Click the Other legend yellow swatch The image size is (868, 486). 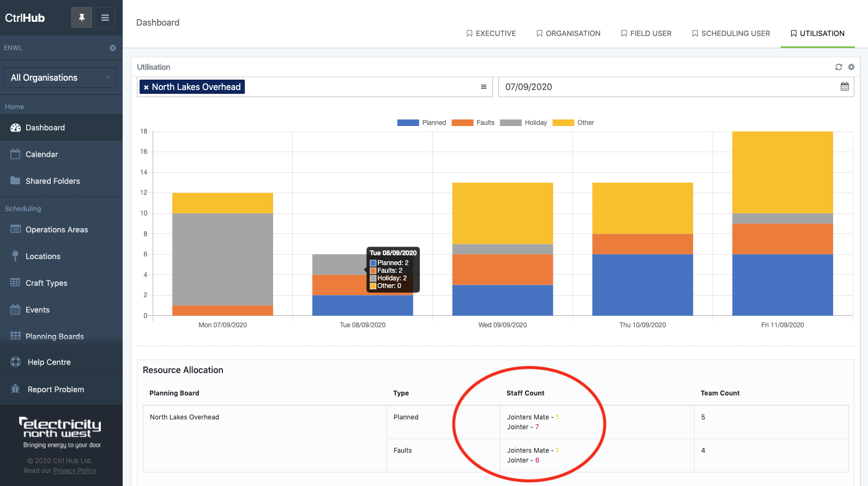(x=563, y=123)
